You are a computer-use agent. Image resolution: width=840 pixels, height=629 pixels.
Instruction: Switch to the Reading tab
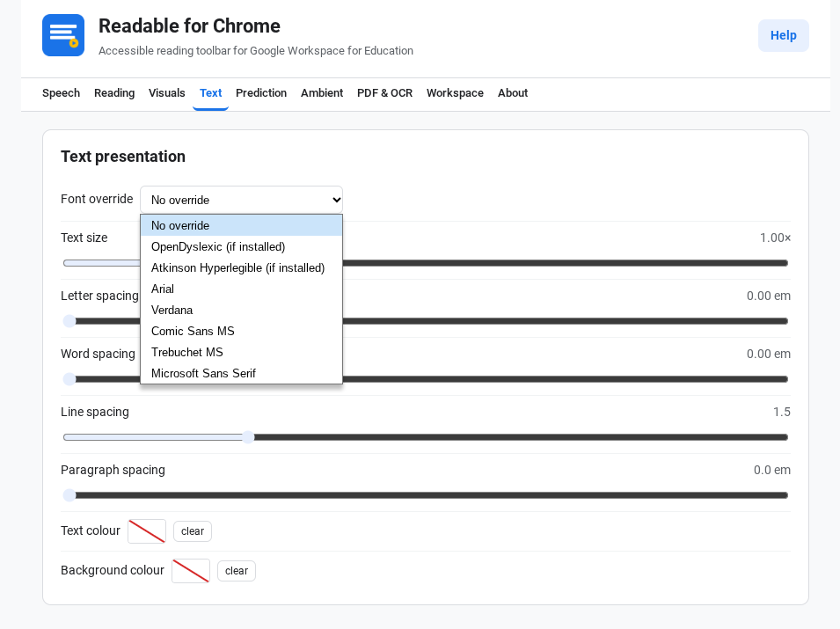114,92
